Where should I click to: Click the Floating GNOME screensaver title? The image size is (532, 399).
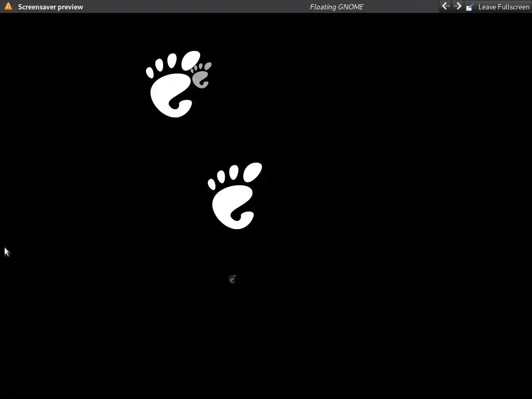337,7
